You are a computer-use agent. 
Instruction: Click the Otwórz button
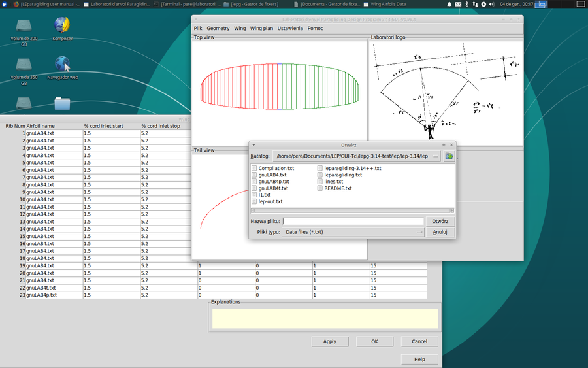point(440,222)
